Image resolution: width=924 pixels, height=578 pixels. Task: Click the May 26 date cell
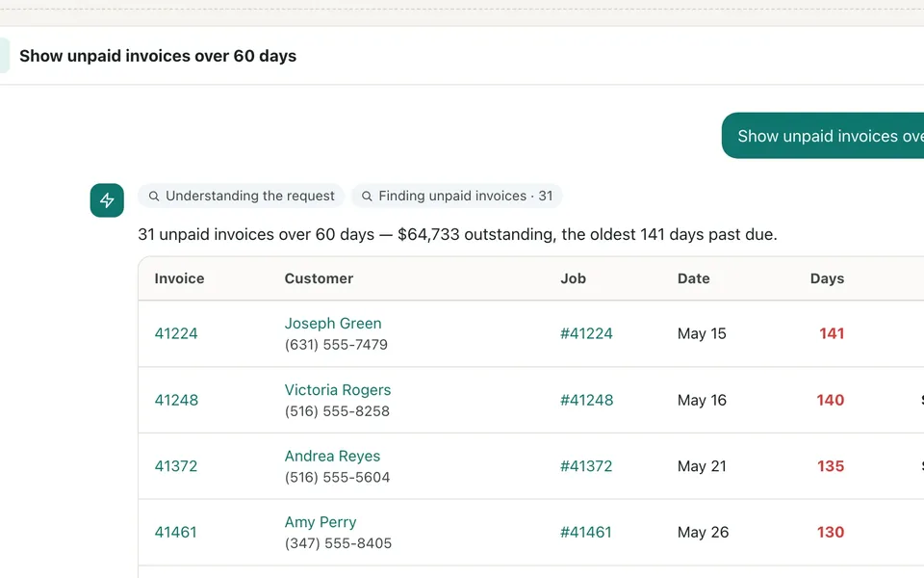click(703, 532)
